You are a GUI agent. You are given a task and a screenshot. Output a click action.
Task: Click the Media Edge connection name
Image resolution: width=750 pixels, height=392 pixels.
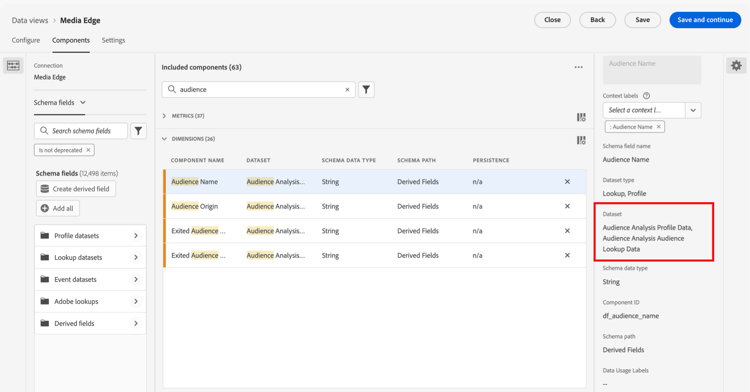click(x=50, y=77)
